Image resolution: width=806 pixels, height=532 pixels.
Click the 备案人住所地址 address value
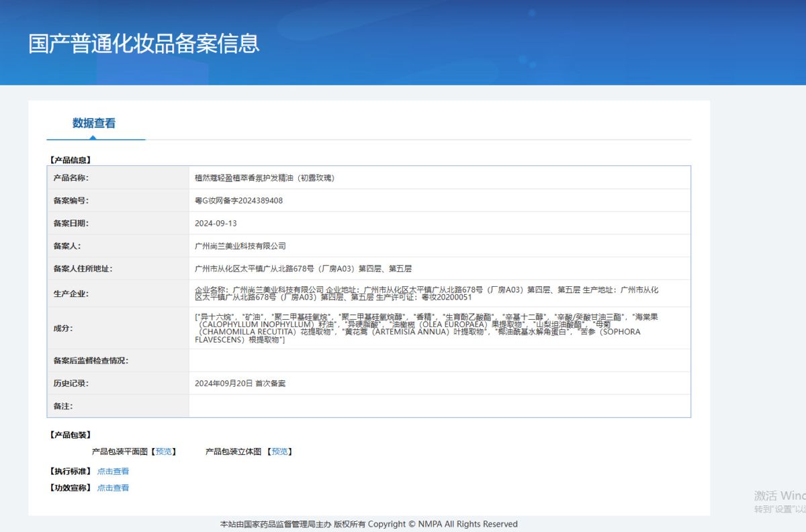(x=303, y=269)
